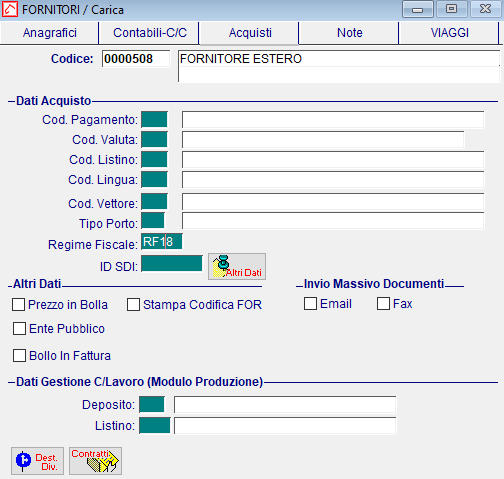The image size is (504, 479).
Task: Select the ID SDI input field
Action: (172, 264)
